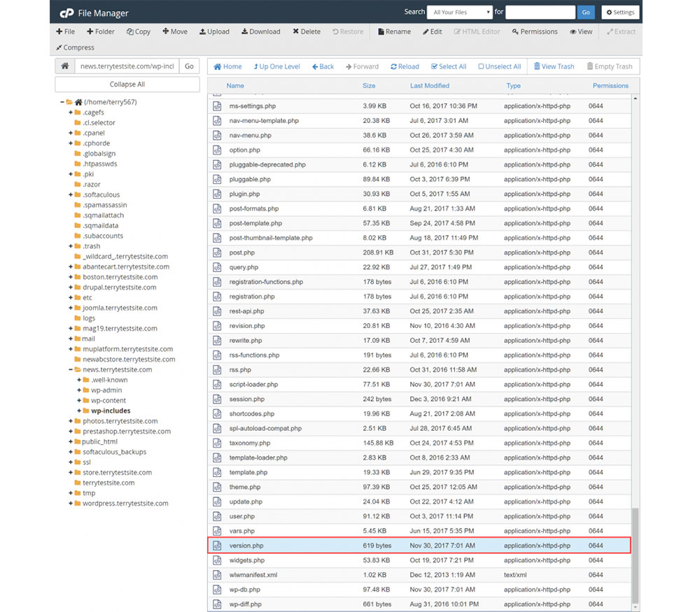Image resolution: width=700 pixels, height=612 pixels.
Task: Open the Permissions dialog
Action: pyautogui.click(x=535, y=31)
